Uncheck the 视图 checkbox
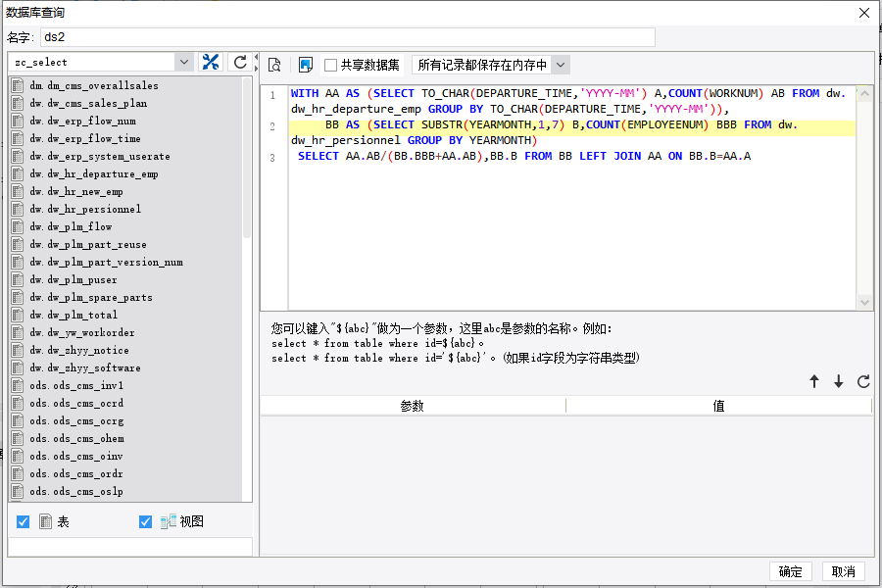The image size is (882, 588). tap(145, 521)
